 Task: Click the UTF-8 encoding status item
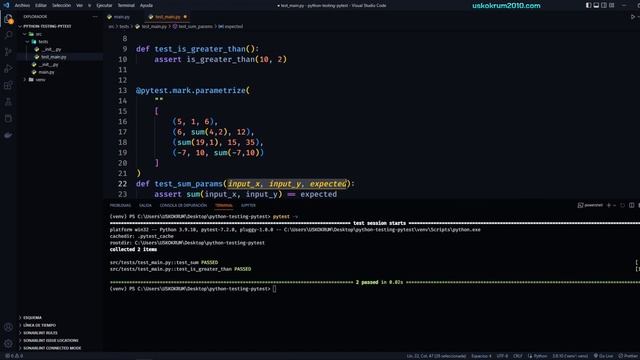tap(502, 356)
